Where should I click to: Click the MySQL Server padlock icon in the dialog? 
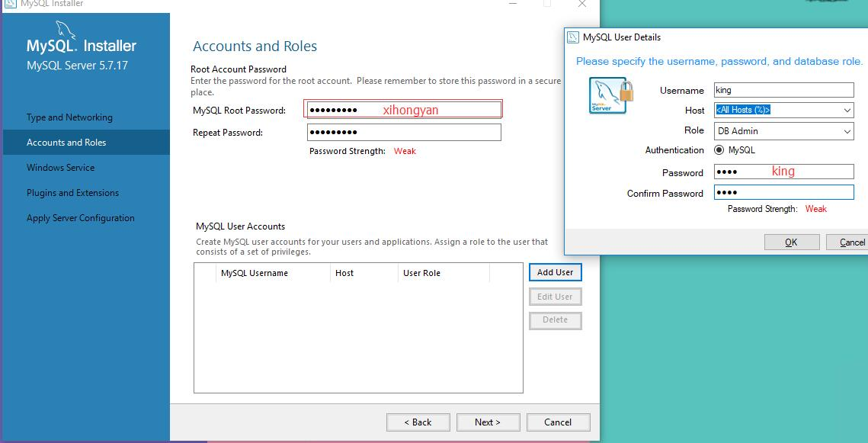point(612,96)
